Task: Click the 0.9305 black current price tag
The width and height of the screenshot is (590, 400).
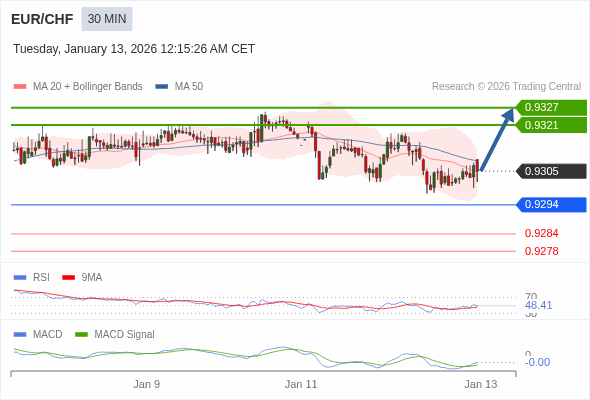Action: pos(551,172)
